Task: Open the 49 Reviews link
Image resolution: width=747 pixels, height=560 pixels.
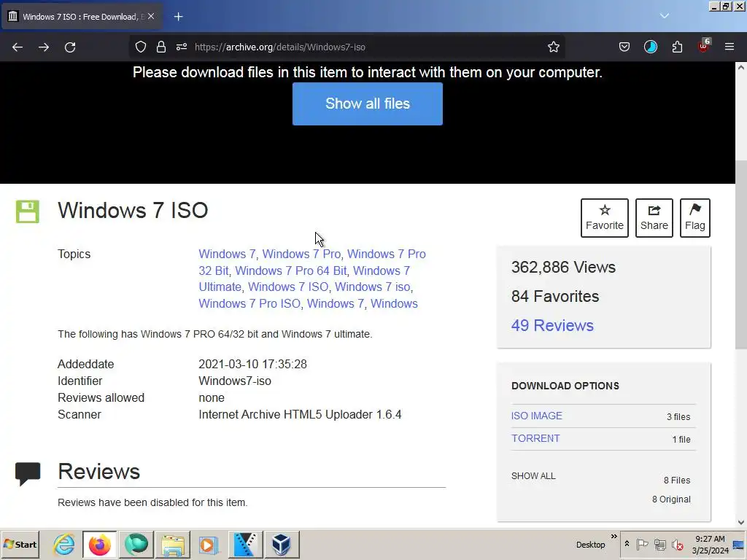Action: coord(552,325)
